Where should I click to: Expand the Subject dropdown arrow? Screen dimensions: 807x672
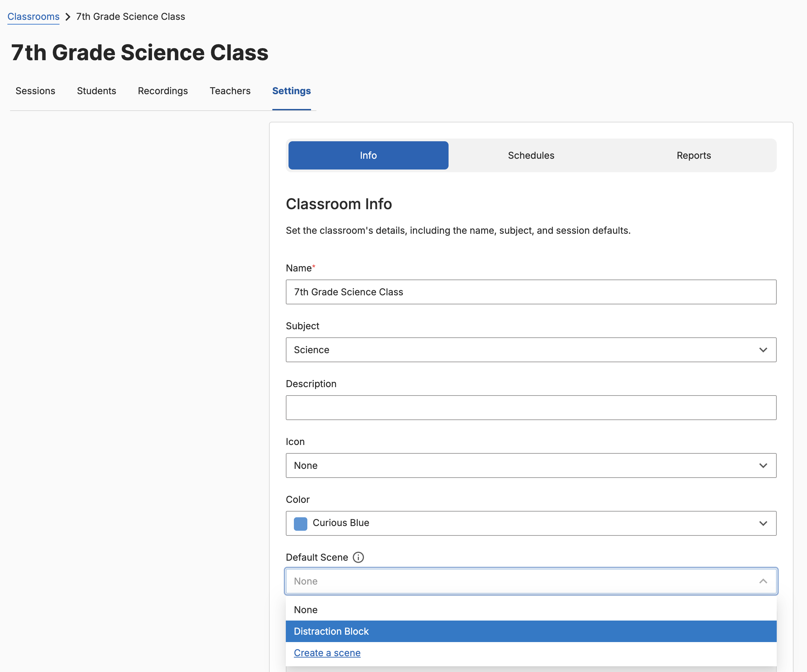pos(763,350)
